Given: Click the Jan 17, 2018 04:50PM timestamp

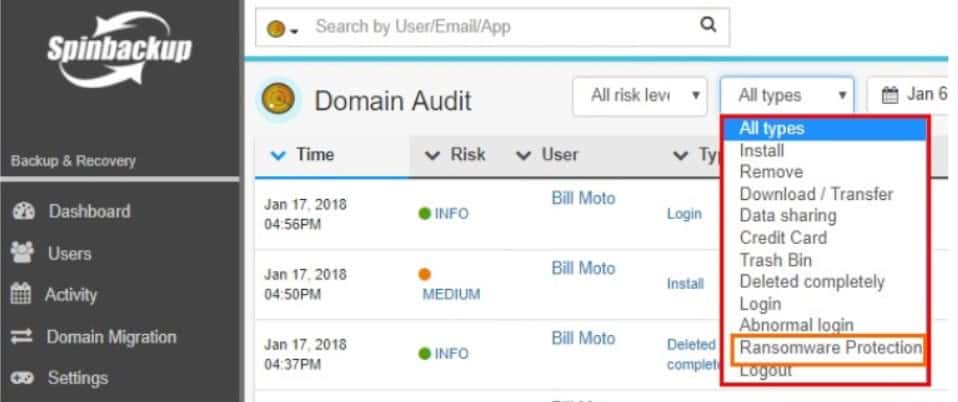Looking at the screenshot, I should 305,285.
